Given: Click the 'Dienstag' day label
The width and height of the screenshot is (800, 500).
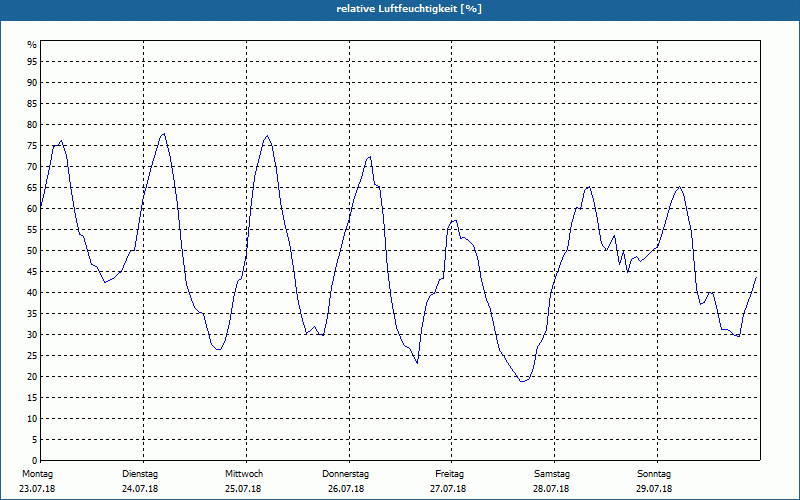Looking at the screenshot, I should coord(140,474).
